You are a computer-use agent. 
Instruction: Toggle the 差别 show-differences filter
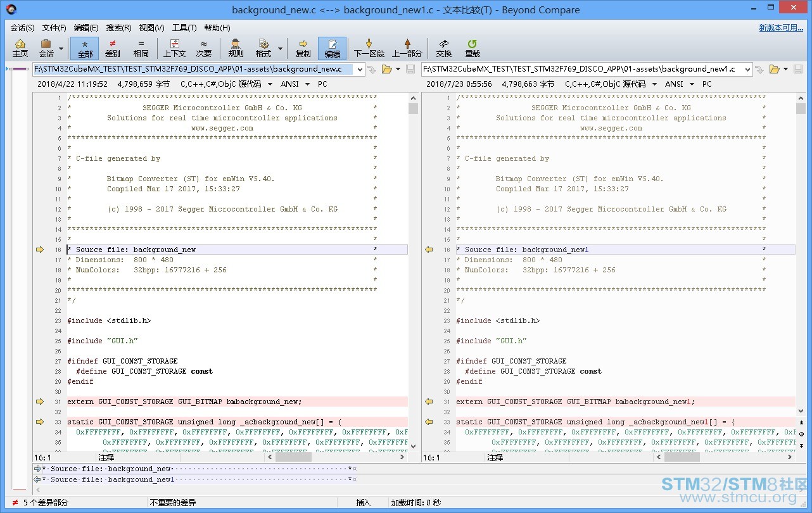point(112,48)
